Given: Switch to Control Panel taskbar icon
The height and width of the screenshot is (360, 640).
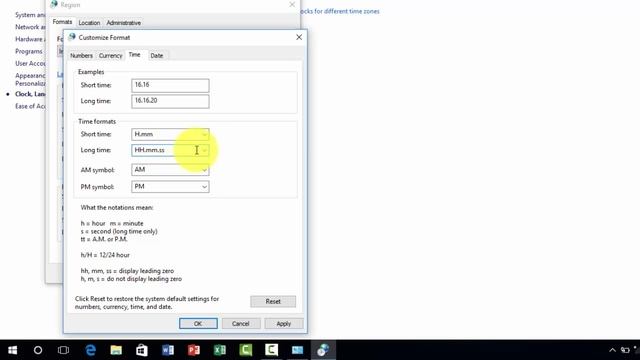Looking at the screenshot, I should coord(323,350).
